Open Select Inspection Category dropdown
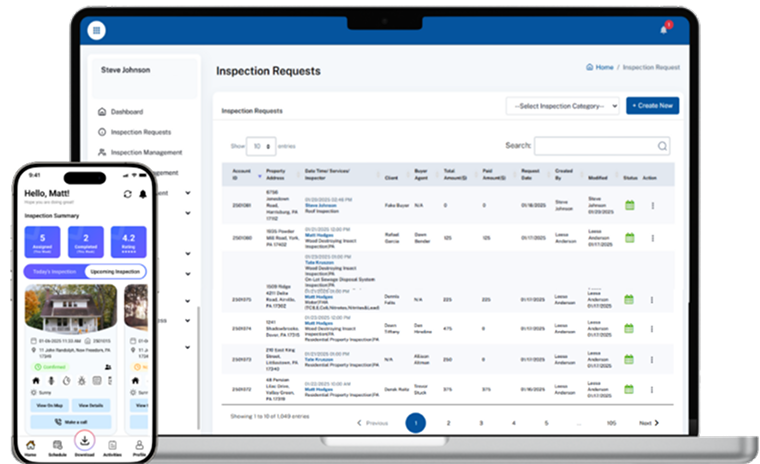Image resolution: width=760 pixels, height=464 pixels. click(x=563, y=106)
